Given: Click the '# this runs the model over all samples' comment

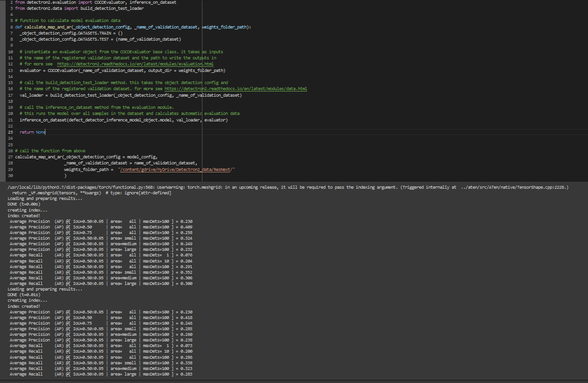Looking at the screenshot, I should (x=129, y=113).
